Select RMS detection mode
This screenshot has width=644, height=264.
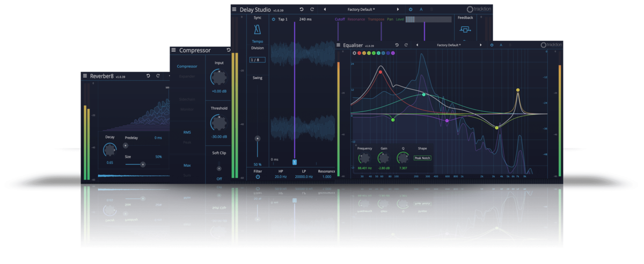(187, 132)
